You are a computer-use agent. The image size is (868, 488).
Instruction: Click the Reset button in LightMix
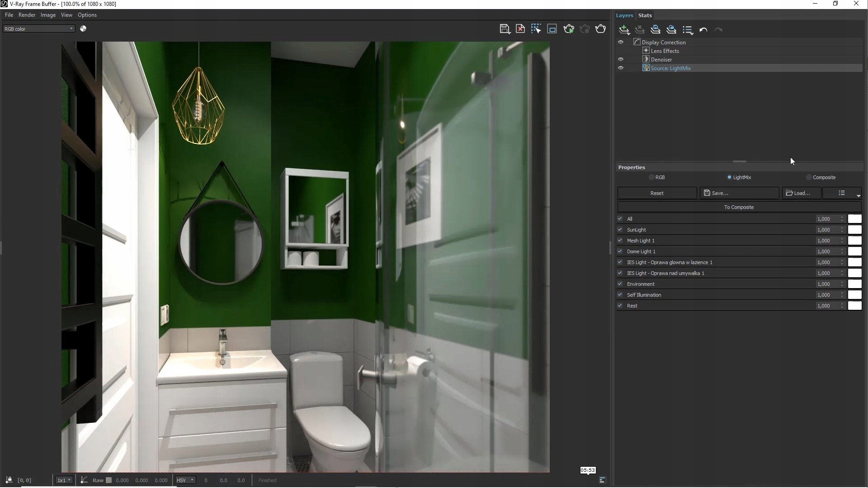coord(656,193)
